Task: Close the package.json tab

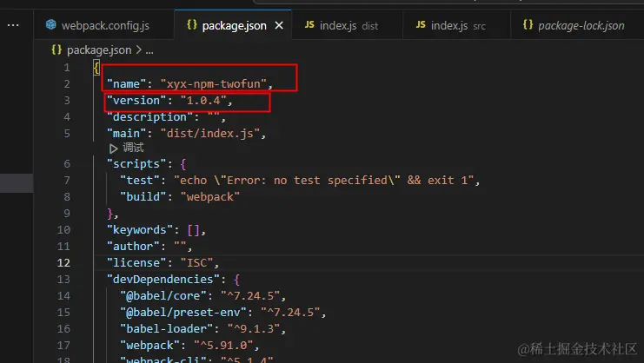Action: [x=279, y=25]
